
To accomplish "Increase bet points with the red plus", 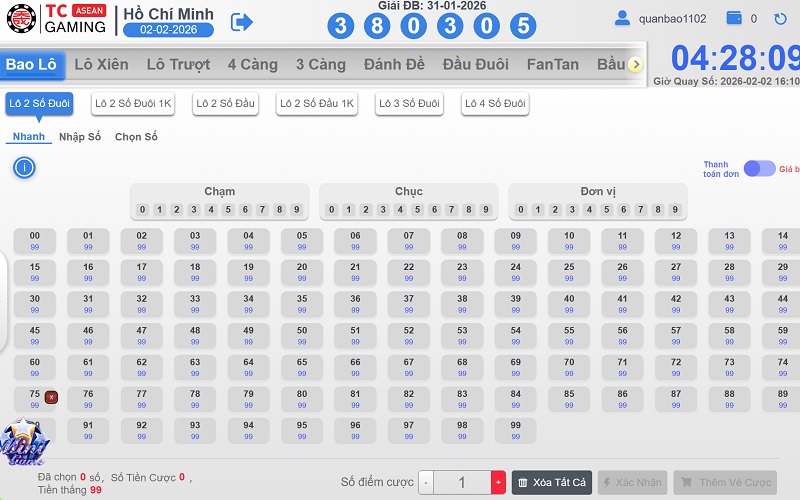I will [498, 483].
